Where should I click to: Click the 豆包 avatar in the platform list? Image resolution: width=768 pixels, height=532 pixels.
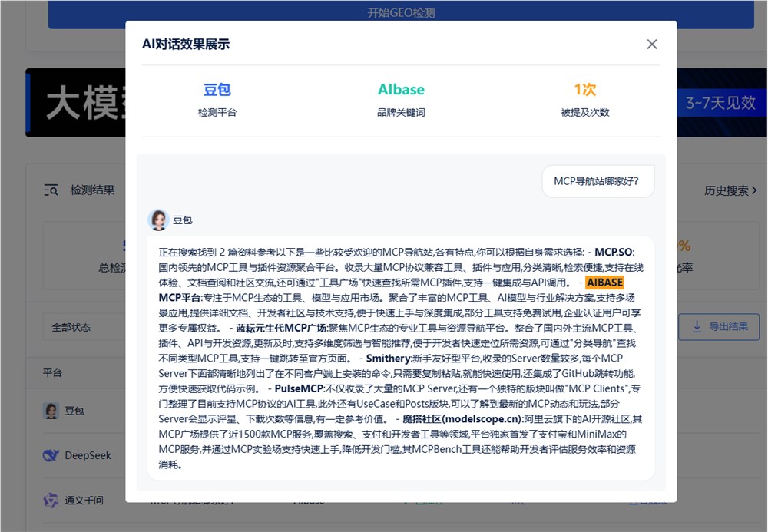(x=51, y=411)
